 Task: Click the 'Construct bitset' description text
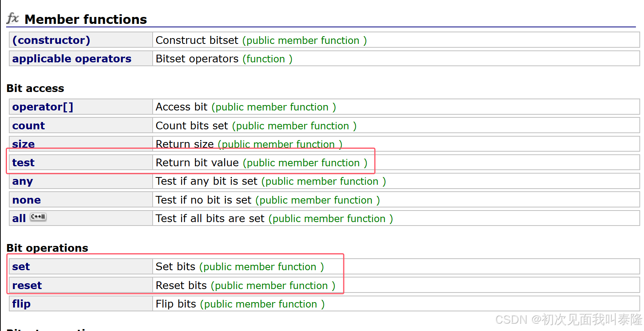pos(197,40)
